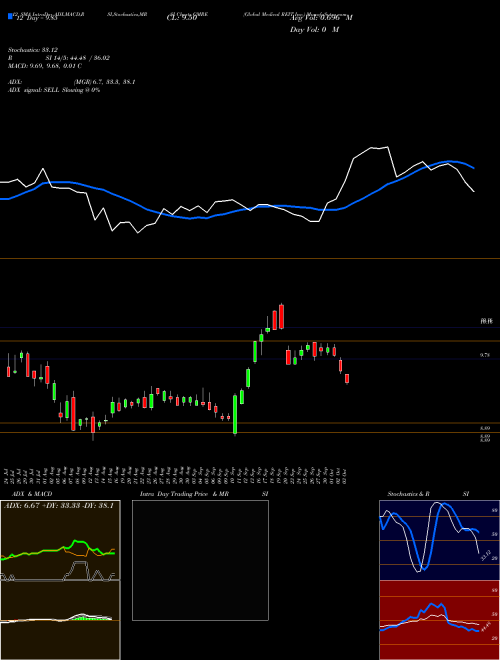
Task: Click the "MACD: 9.69, 9.68, 0.01 C" readout
Action: click(45, 66)
